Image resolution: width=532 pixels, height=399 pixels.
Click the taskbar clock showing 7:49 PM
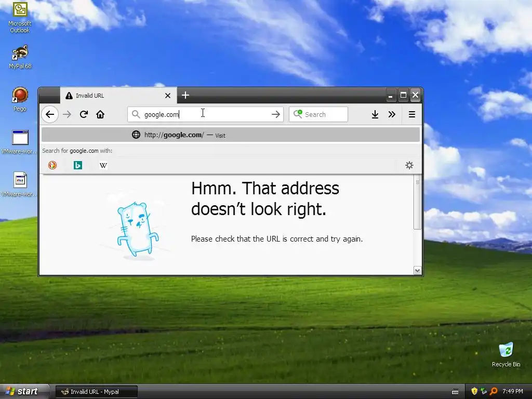(513, 391)
